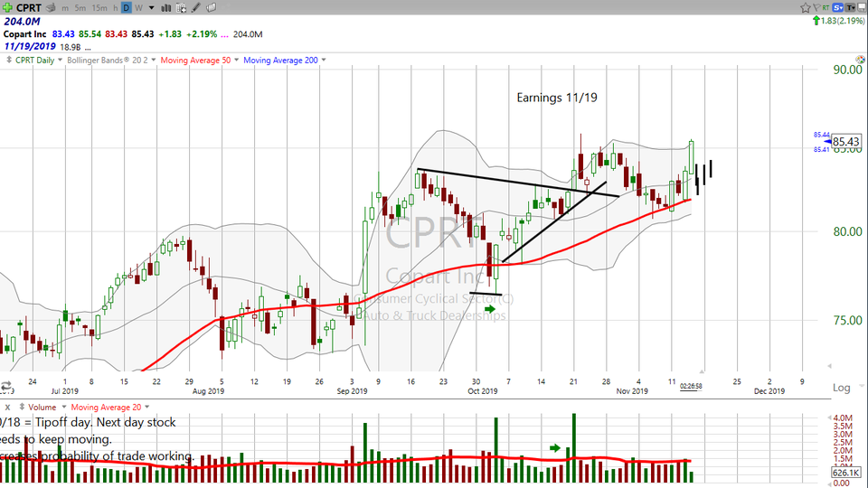Open the Bollinger Bands dropdown arrow
The width and height of the screenshot is (868, 488).
154,60
